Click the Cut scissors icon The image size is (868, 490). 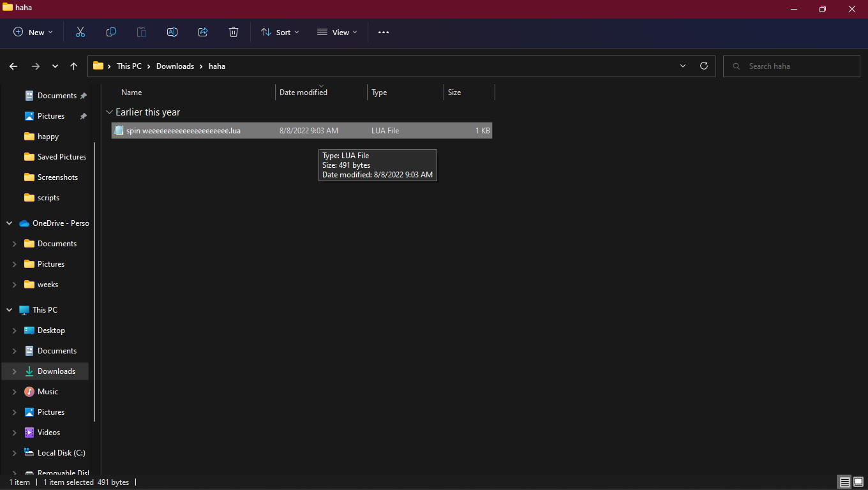(80, 32)
